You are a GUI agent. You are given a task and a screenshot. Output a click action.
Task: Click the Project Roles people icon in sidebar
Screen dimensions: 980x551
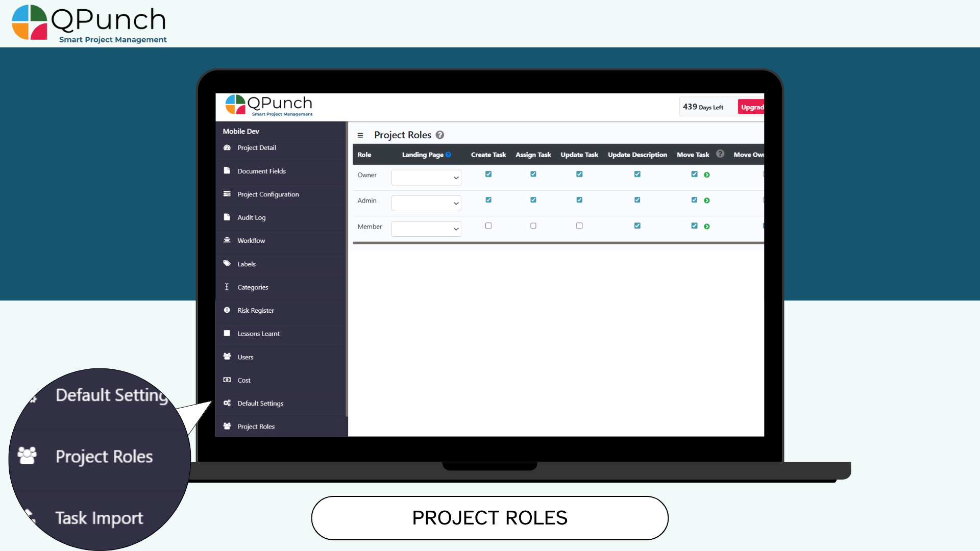[227, 426]
